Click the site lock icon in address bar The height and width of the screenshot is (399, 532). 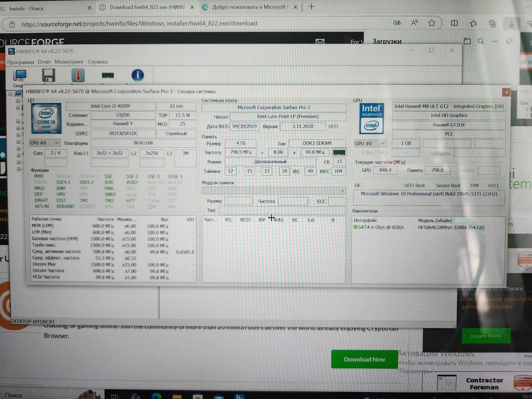[x=12, y=24]
